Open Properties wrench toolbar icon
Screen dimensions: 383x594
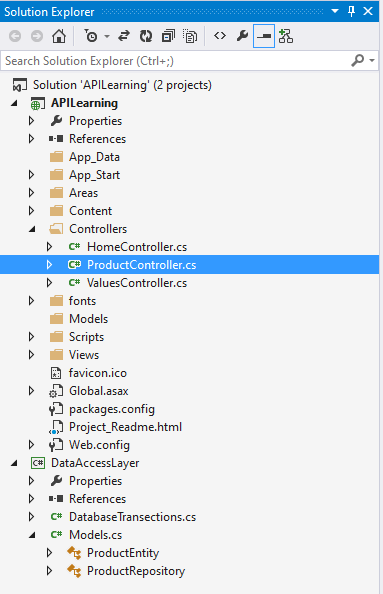click(x=242, y=36)
